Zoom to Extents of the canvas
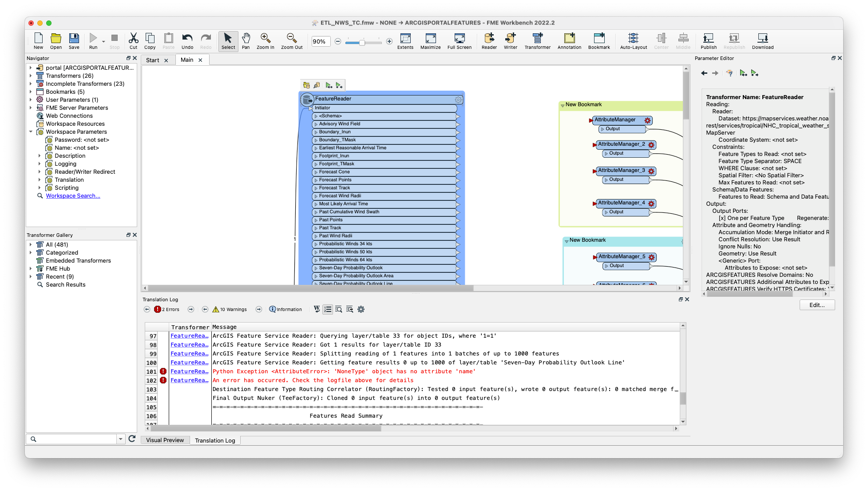Screen dimensions: 868x491 405,41
